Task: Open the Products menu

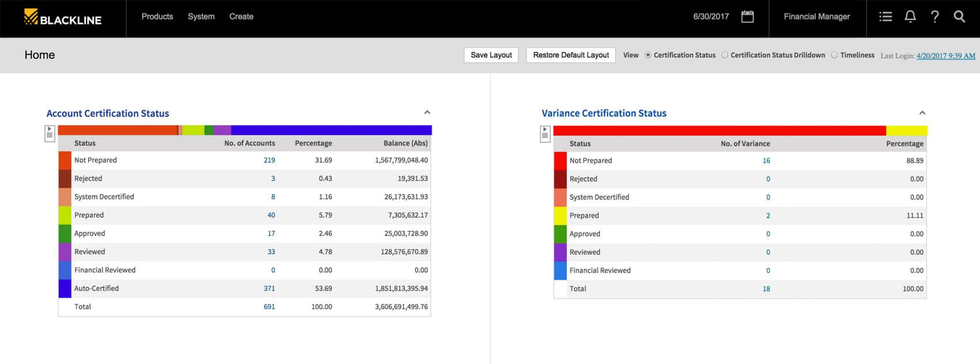Action: coord(157,17)
